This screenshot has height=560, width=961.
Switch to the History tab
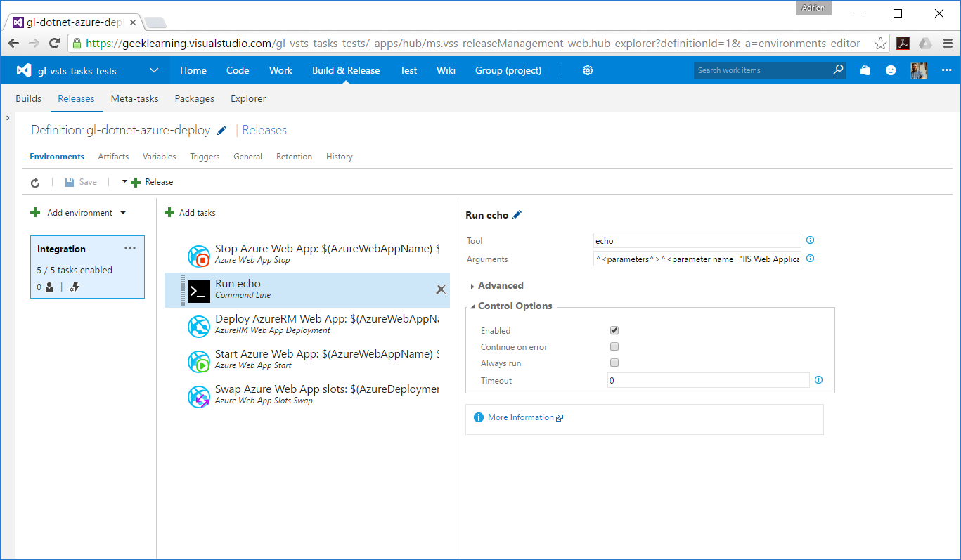(340, 157)
